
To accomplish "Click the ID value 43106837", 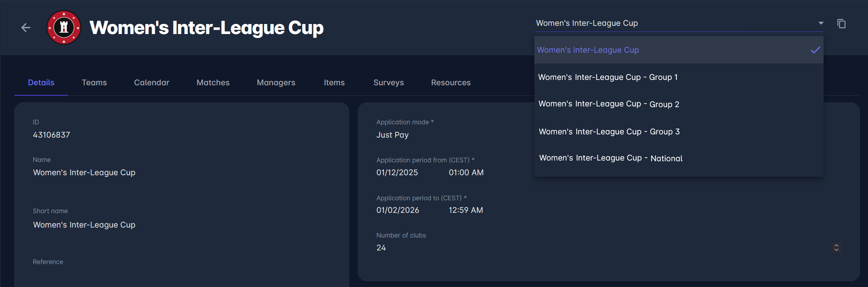I will pos(52,135).
